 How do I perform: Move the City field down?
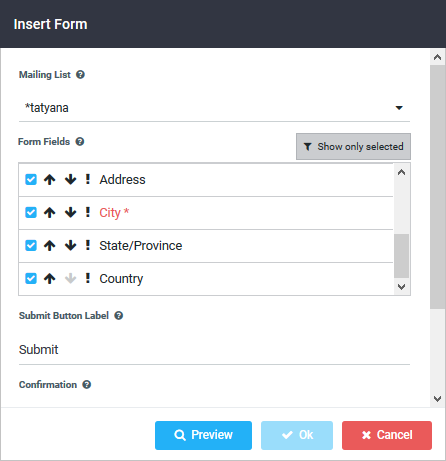click(70, 212)
